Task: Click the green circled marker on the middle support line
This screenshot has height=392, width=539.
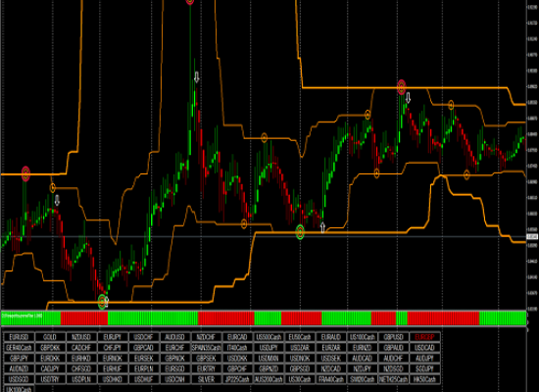Action: [x=300, y=232]
